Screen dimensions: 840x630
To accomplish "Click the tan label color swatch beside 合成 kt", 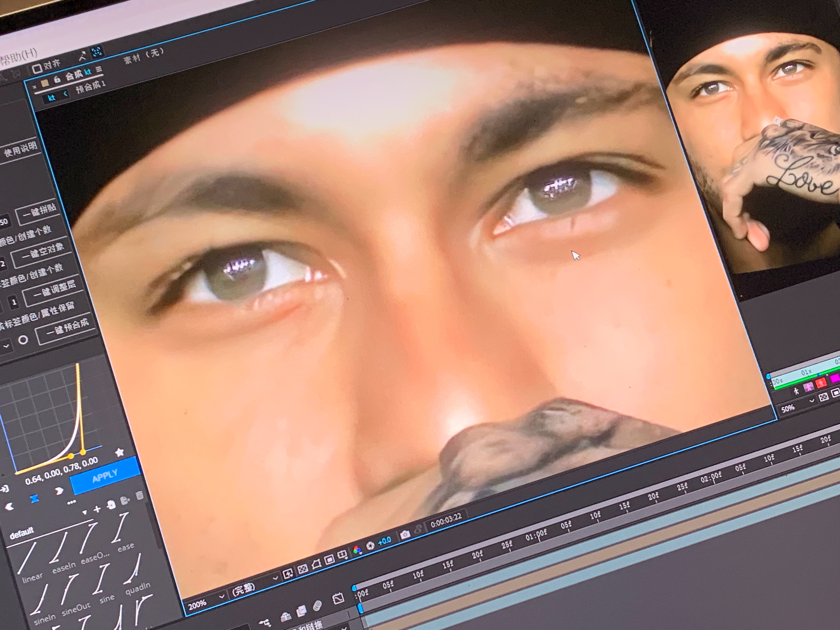I will [45, 83].
